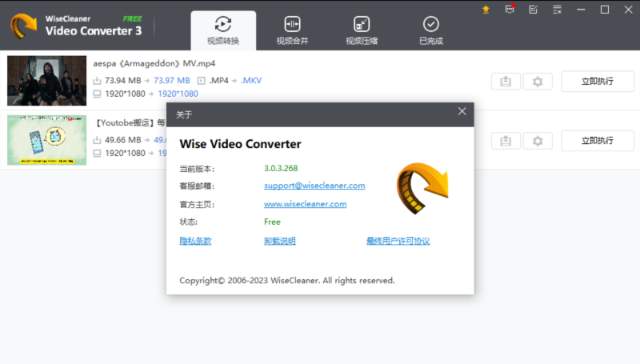Select the Youtube搬运 video thumbnail
Image resolution: width=640 pixels, height=364 pixels.
pyautogui.click(x=47, y=140)
